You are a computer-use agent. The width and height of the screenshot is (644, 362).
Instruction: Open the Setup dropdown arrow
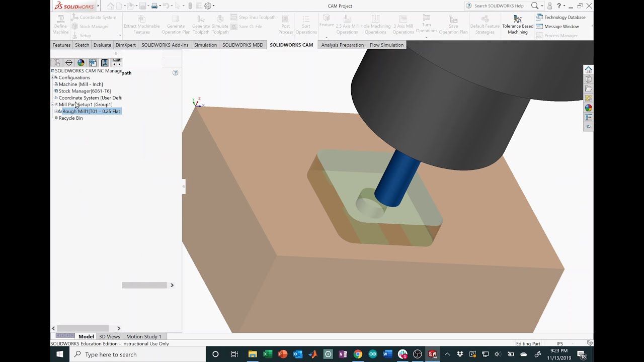[120, 36]
